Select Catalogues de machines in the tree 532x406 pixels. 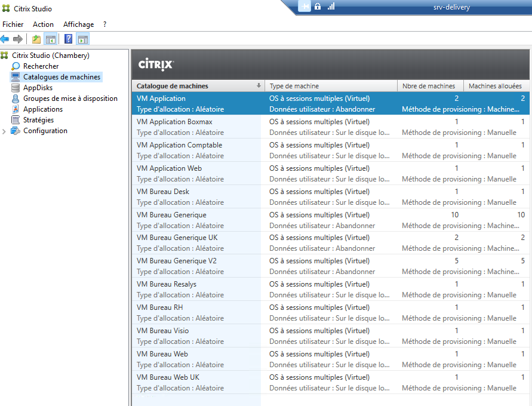(x=61, y=77)
